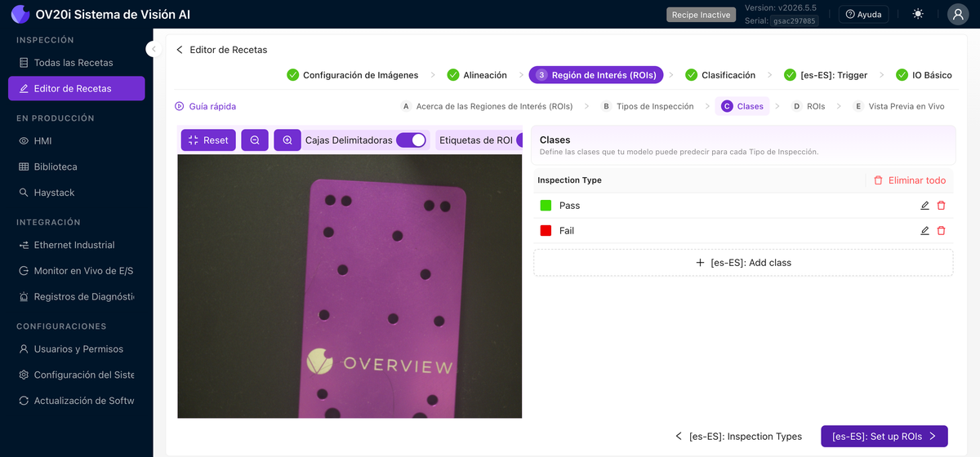Open the Guía rápida link
980x457 pixels.
[212, 106]
